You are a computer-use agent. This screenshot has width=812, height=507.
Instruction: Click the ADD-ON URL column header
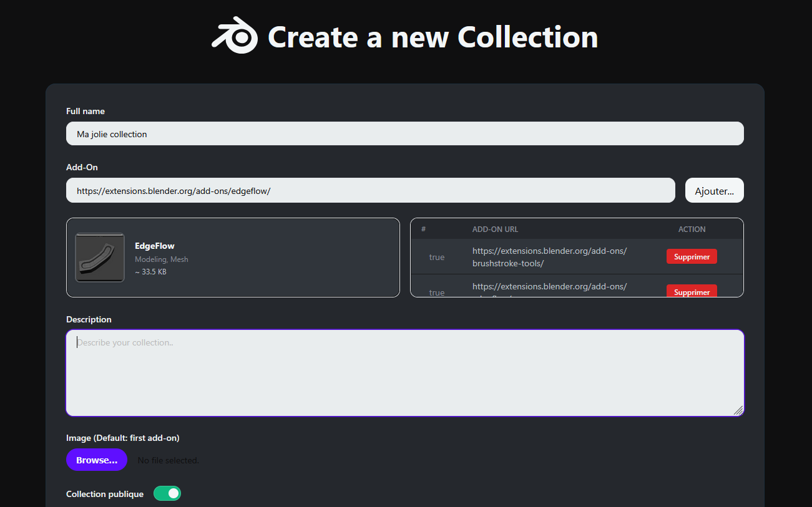(495, 229)
